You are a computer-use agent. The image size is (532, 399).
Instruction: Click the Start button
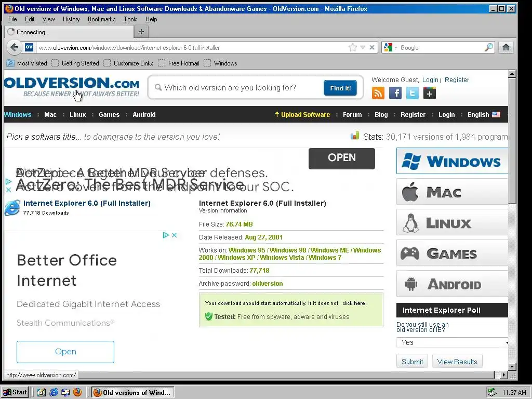[x=15, y=392]
